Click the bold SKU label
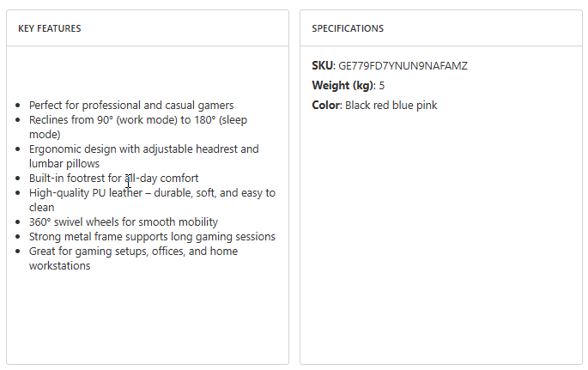Screen dimensions: 588x370 point(322,66)
